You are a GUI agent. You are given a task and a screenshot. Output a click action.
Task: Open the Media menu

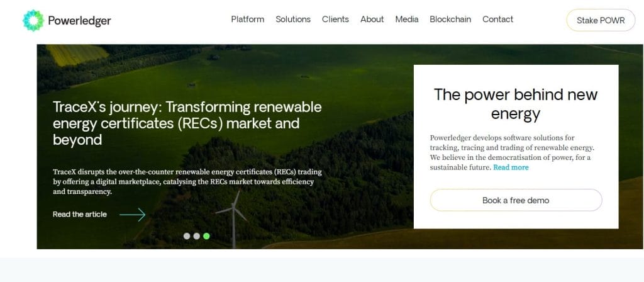click(x=407, y=20)
